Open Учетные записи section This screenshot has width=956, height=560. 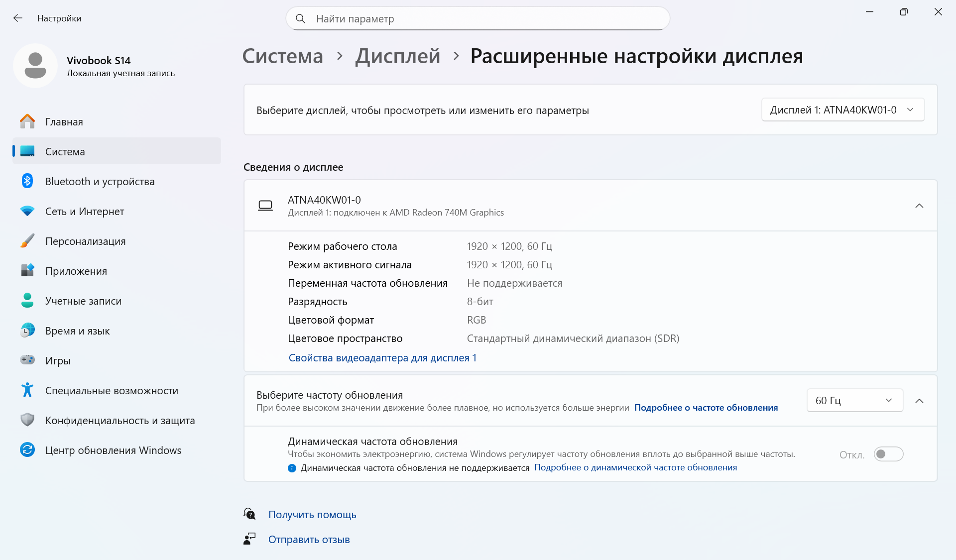(x=117, y=301)
